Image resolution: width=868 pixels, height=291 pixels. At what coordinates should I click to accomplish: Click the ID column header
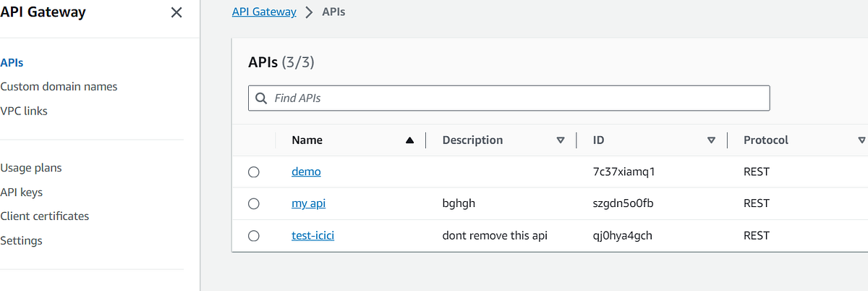[x=599, y=140]
